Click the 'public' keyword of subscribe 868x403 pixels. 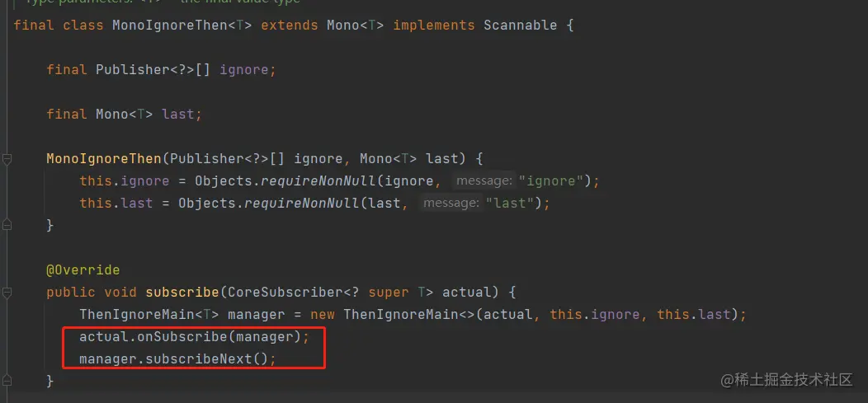71,292
